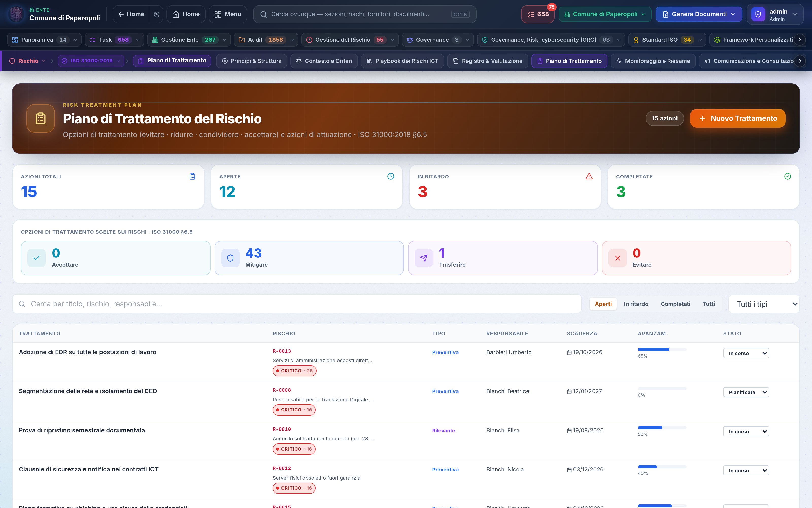
Task: Click the Comune di Paperopoli logo icon
Action: click(16, 14)
